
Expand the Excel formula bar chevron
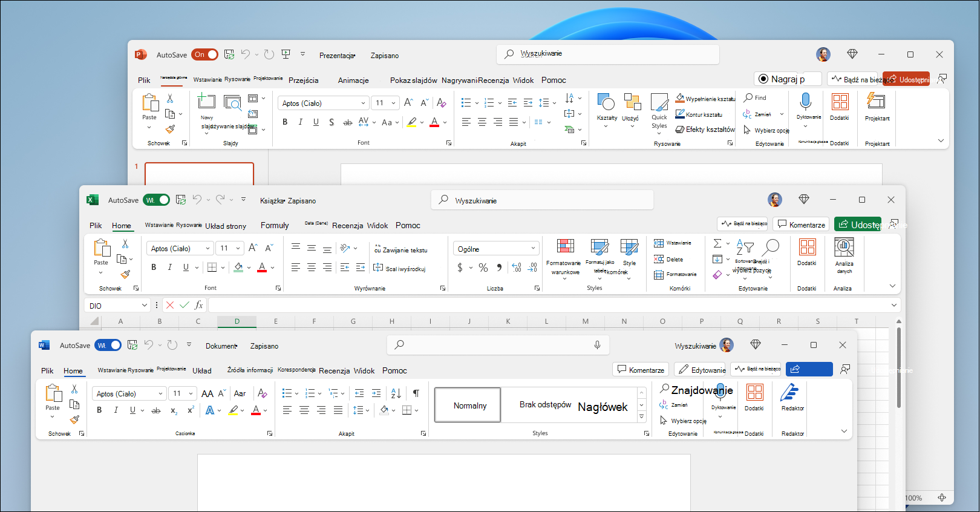pyautogui.click(x=893, y=305)
